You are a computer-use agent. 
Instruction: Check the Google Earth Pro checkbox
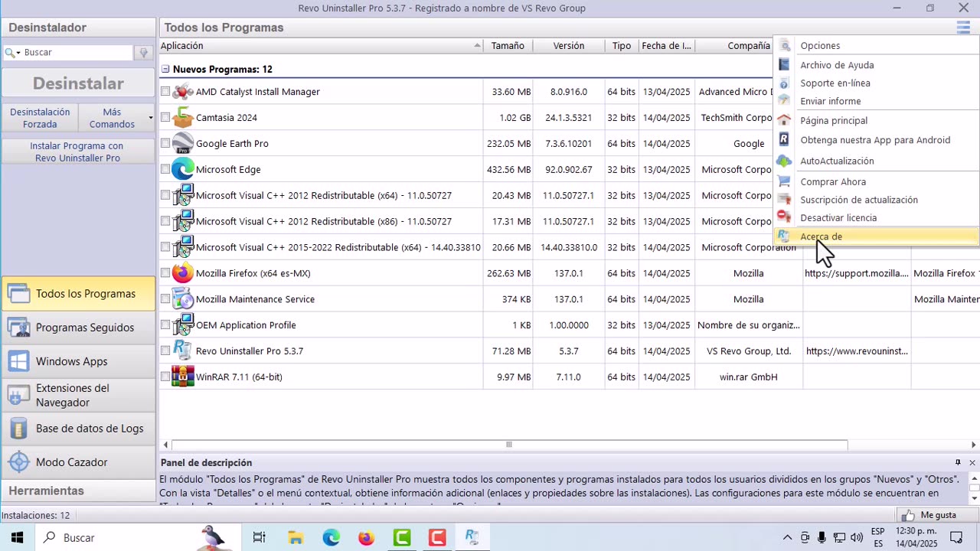[x=165, y=144]
